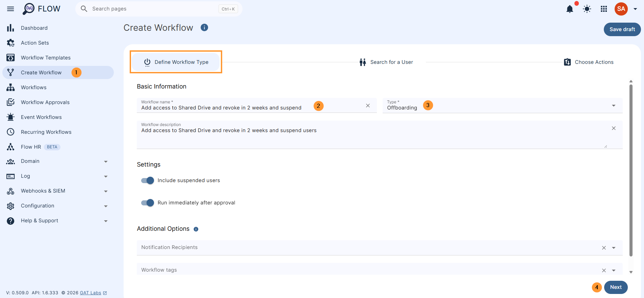644x298 pixels.
Task: Click the Log icon in sidebar
Action: coord(10,176)
